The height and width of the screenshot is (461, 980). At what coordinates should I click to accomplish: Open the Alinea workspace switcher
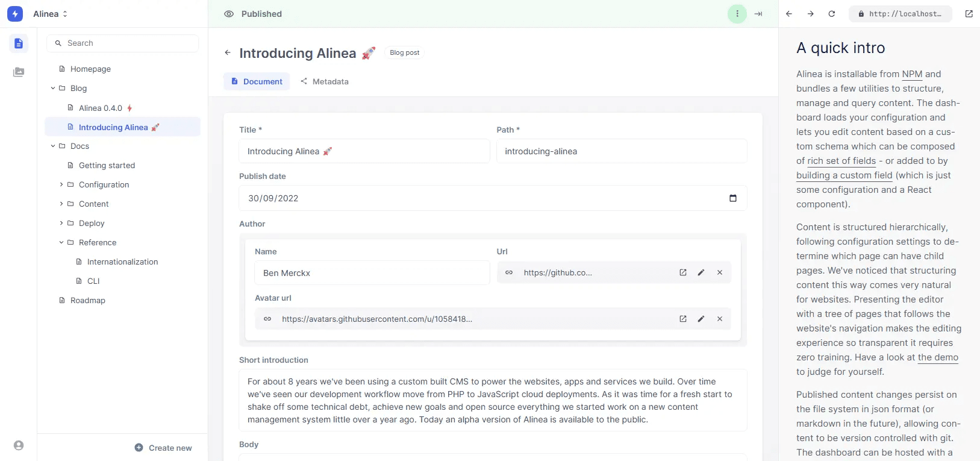coord(50,14)
